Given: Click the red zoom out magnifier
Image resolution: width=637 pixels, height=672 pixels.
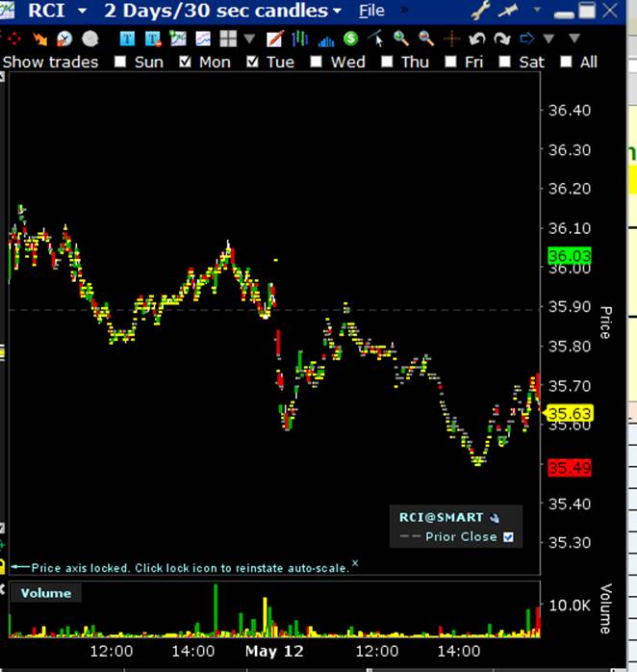Looking at the screenshot, I should (426, 39).
